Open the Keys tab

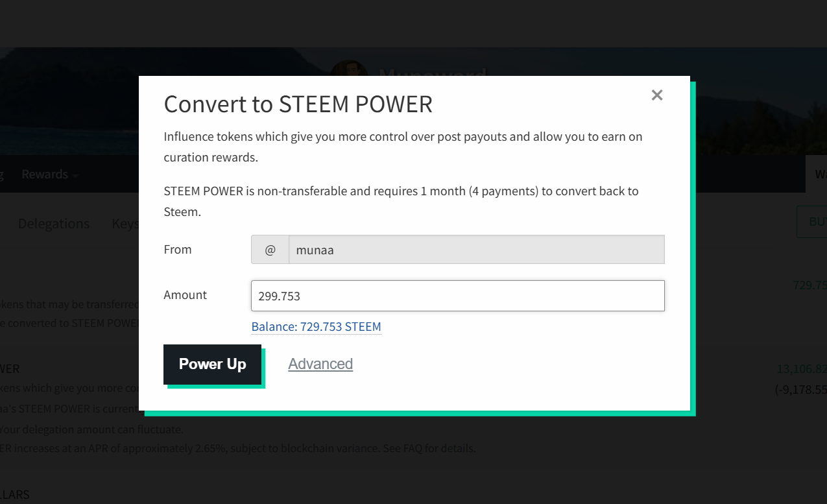[x=125, y=224]
